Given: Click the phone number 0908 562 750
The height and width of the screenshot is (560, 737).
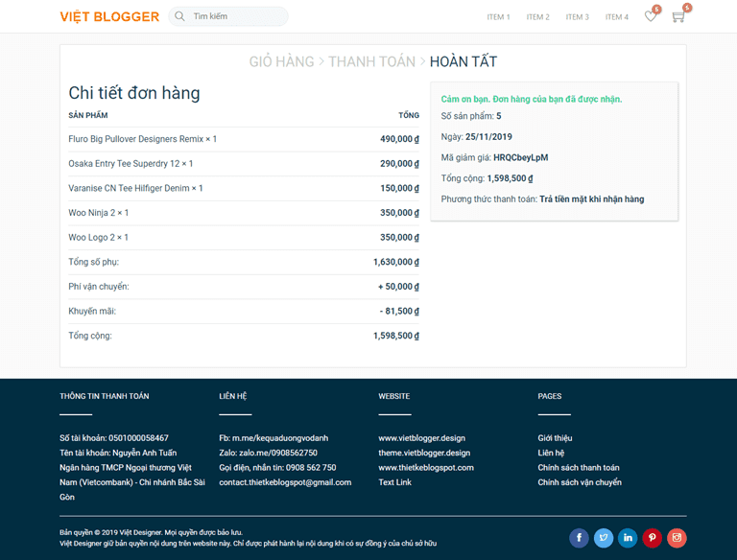Looking at the screenshot, I should coord(311,467).
